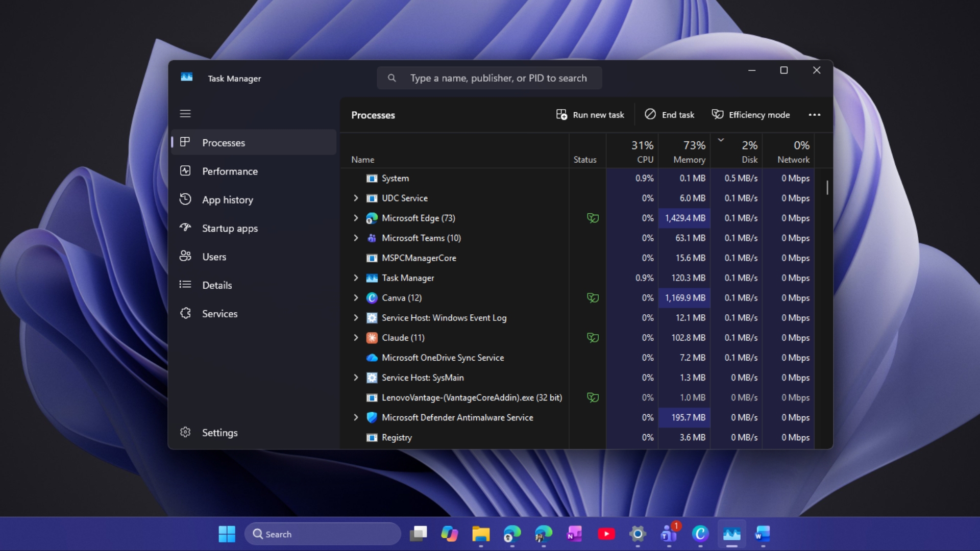Open the Processes page in sidebar

pyautogui.click(x=254, y=142)
